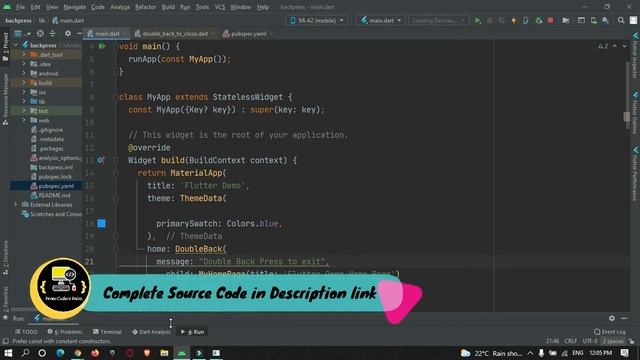
Task: Select main.dart editor tab
Action: (x=107, y=33)
